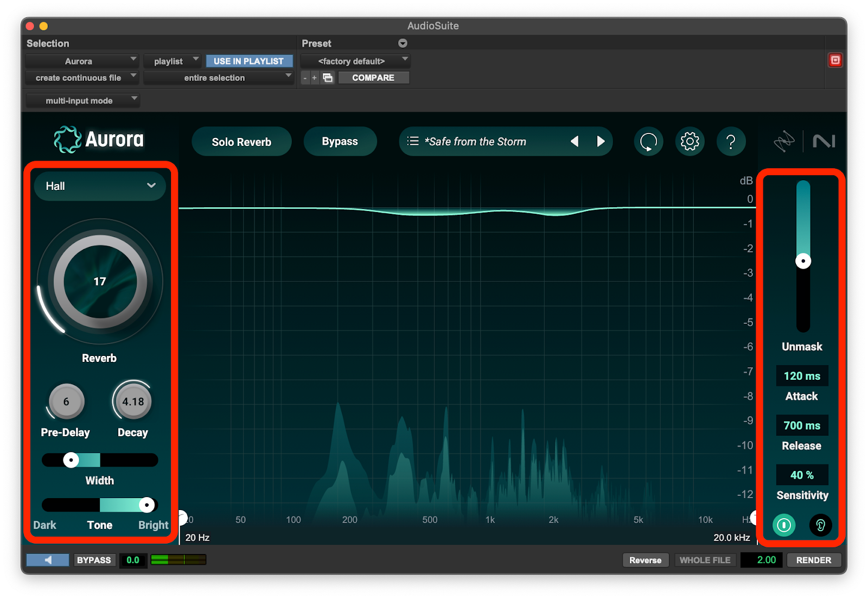
Task: Click the 120 ms Attack field
Action: tap(802, 376)
